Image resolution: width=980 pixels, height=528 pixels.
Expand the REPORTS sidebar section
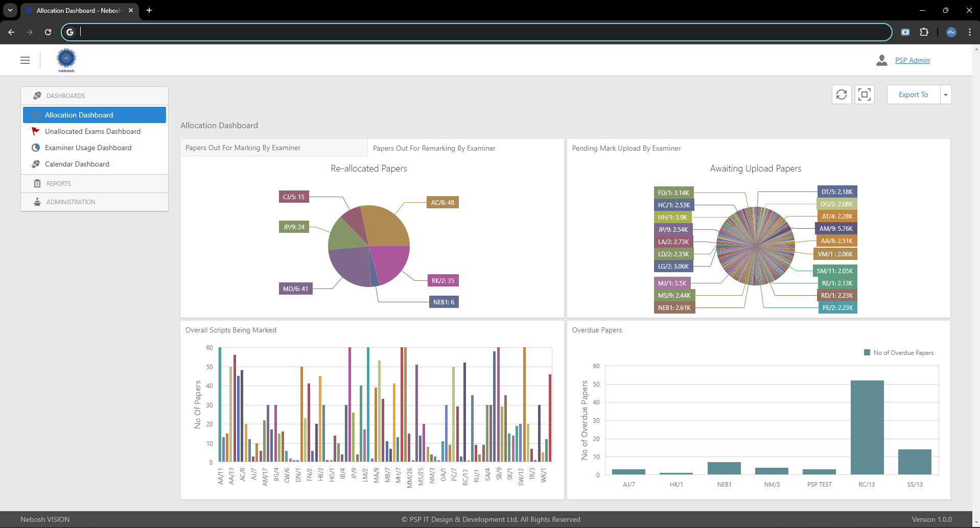tap(95, 183)
